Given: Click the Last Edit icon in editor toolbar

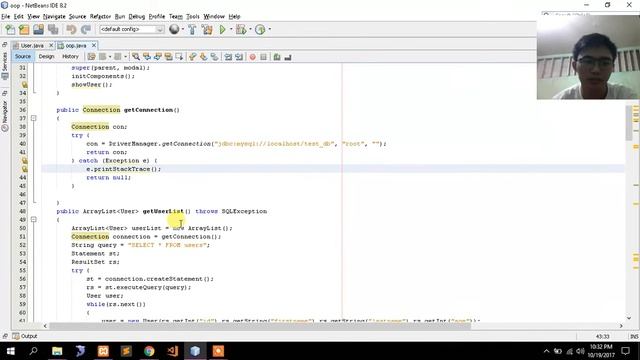Looking at the screenshot, I should click(x=91, y=57).
